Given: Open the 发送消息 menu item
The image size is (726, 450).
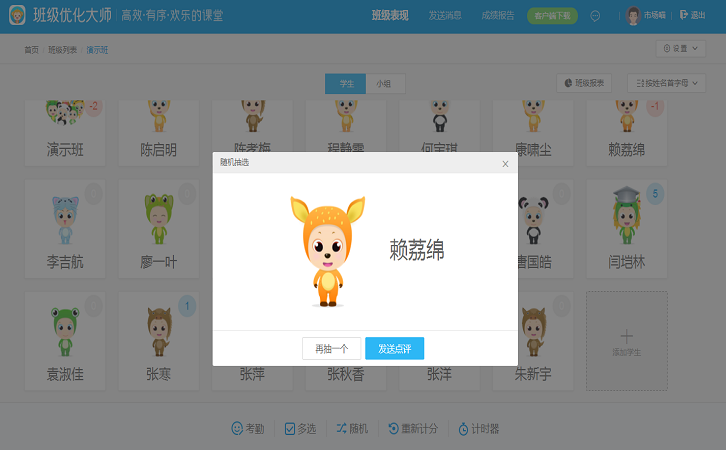Looking at the screenshot, I should [445, 16].
